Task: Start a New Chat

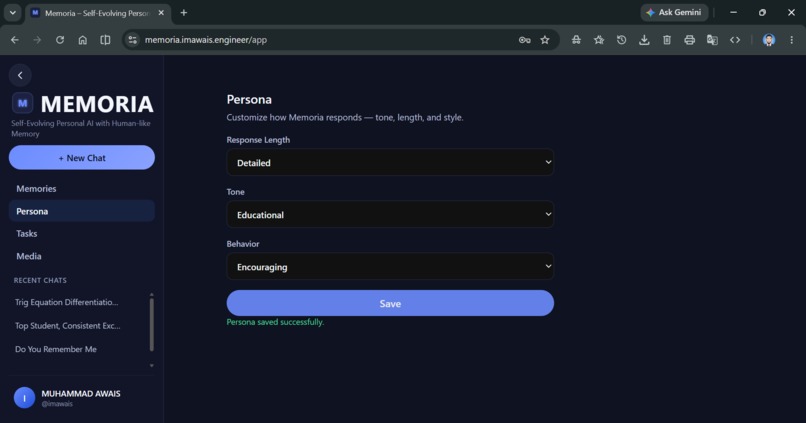Action: (82, 157)
